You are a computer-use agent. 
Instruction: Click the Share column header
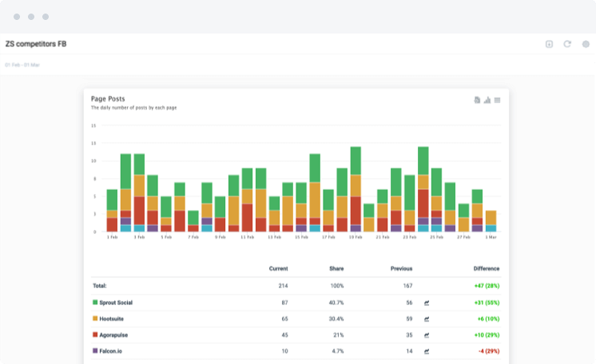pos(336,269)
